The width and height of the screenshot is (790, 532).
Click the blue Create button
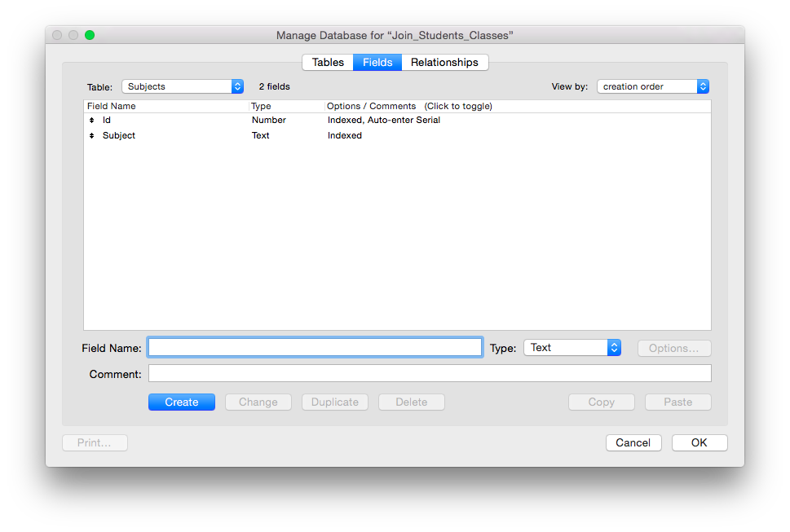tap(182, 402)
